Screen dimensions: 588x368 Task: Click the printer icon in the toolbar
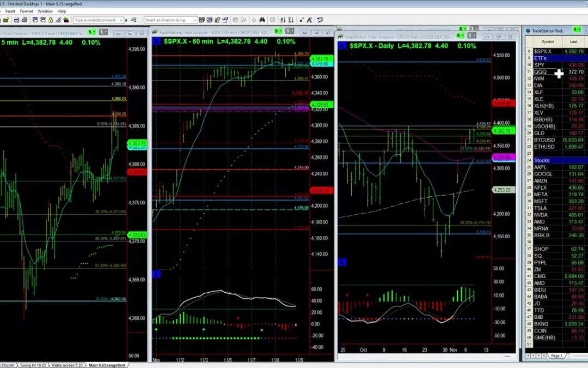pyautogui.click(x=24, y=20)
